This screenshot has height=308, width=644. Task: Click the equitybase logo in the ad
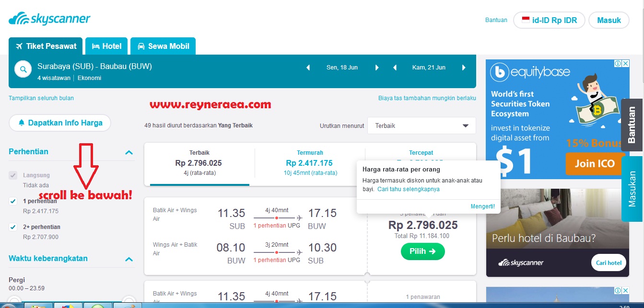pyautogui.click(x=530, y=72)
